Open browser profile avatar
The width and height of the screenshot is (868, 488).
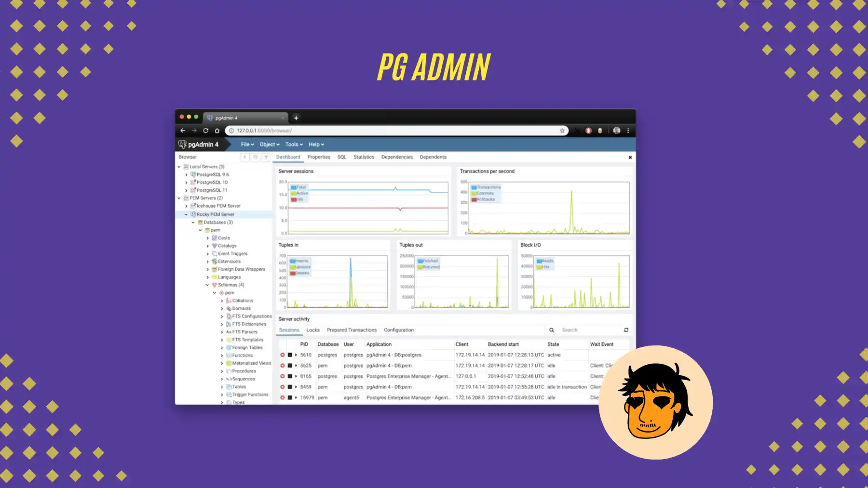[617, 131]
